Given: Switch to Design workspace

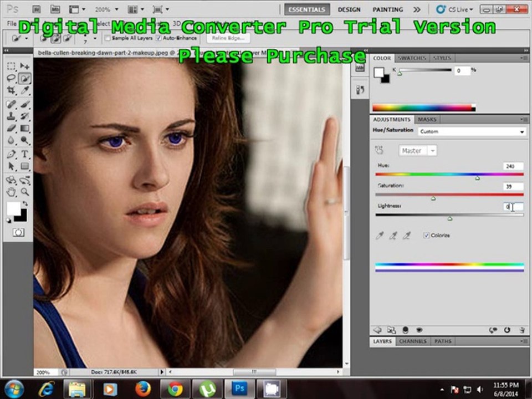Looking at the screenshot, I should click(349, 9).
